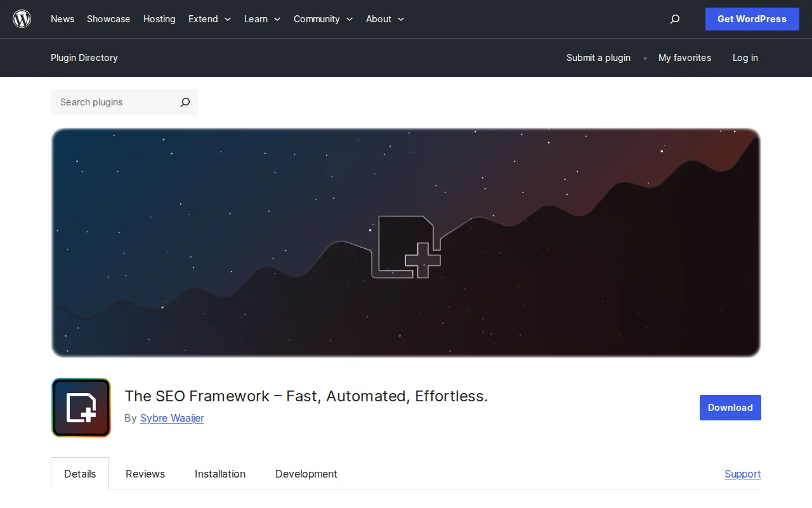Expand the Community menu
Viewport: 812px width, 508px height.
[x=323, y=19]
